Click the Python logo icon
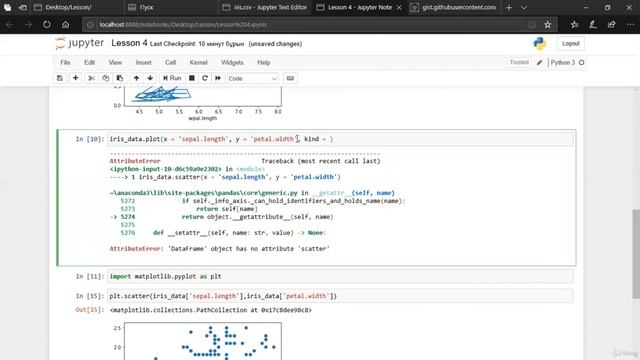Image resolution: width=640 pixels, height=360 pixels. pos(540,44)
